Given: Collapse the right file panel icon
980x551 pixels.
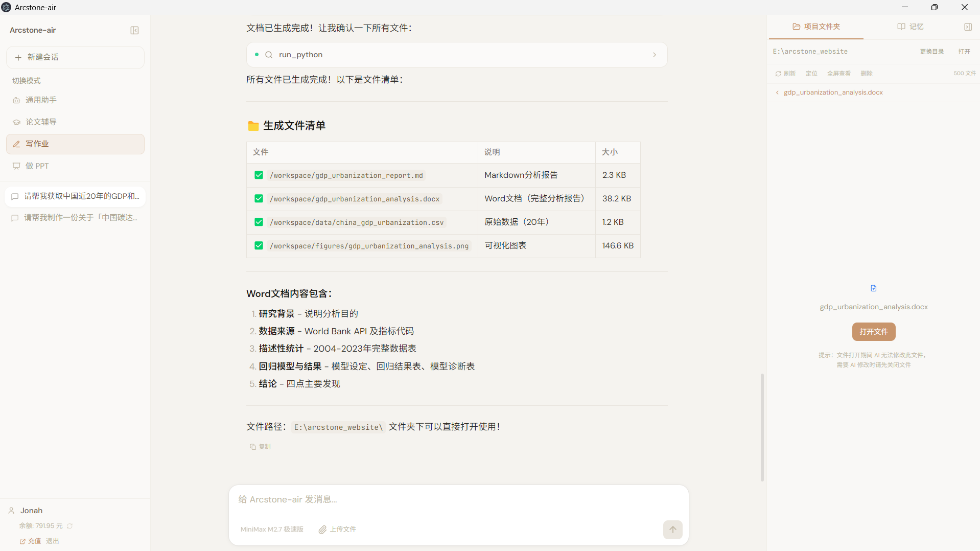Looking at the screenshot, I should coord(968,27).
